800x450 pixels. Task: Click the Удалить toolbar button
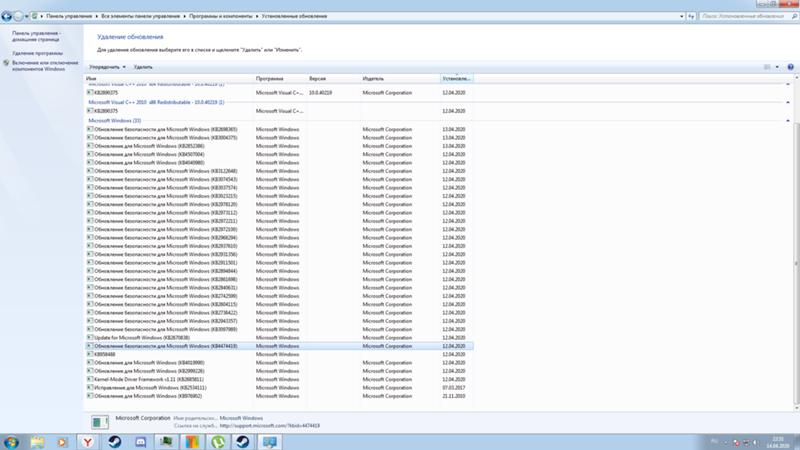coord(143,67)
